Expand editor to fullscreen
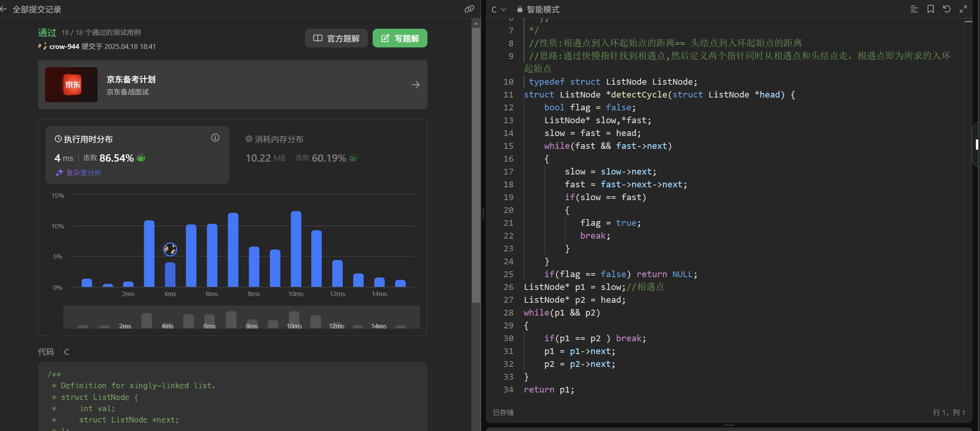This screenshot has height=431, width=980. (x=963, y=9)
